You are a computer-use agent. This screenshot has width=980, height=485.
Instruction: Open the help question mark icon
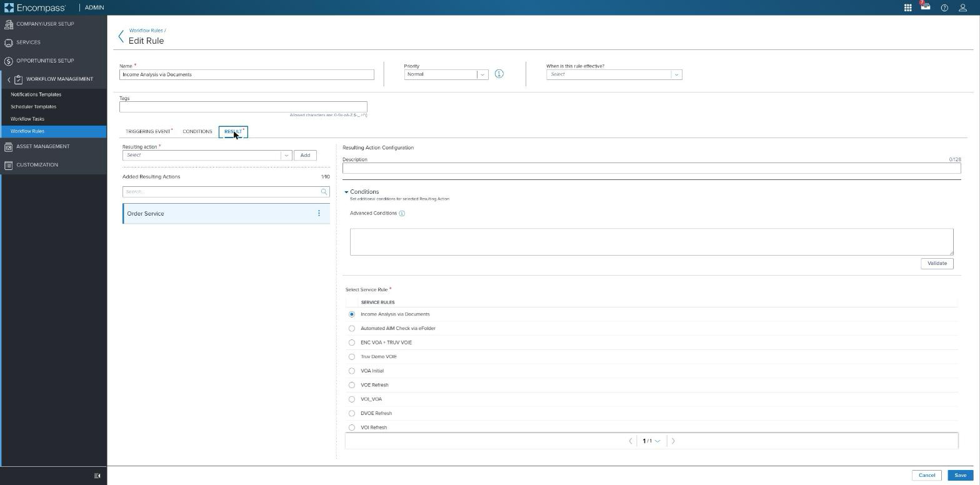944,7
